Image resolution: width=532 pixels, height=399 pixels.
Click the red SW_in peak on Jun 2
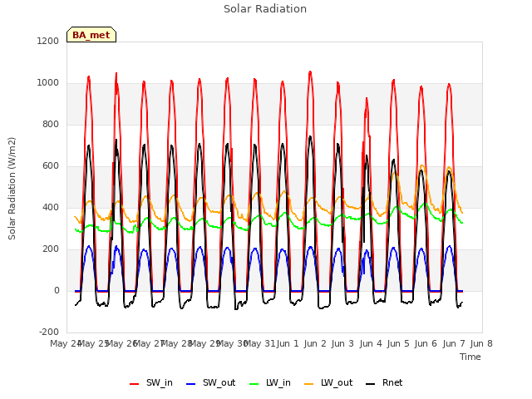(310, 72)
